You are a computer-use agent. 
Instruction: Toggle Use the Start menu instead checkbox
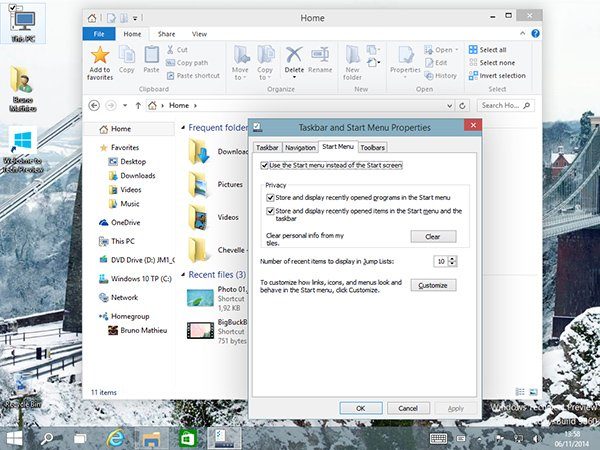pyautogui.click(x=264, y=165)
